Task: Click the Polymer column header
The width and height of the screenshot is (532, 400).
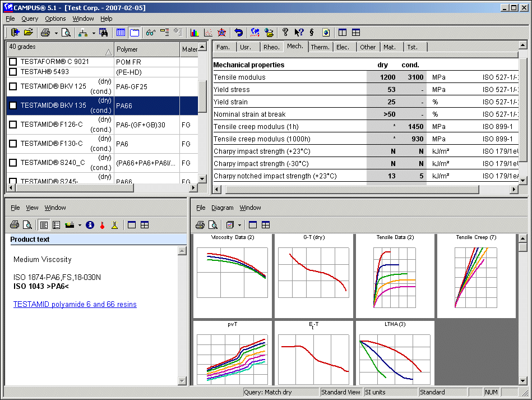Action: point(147,49)
